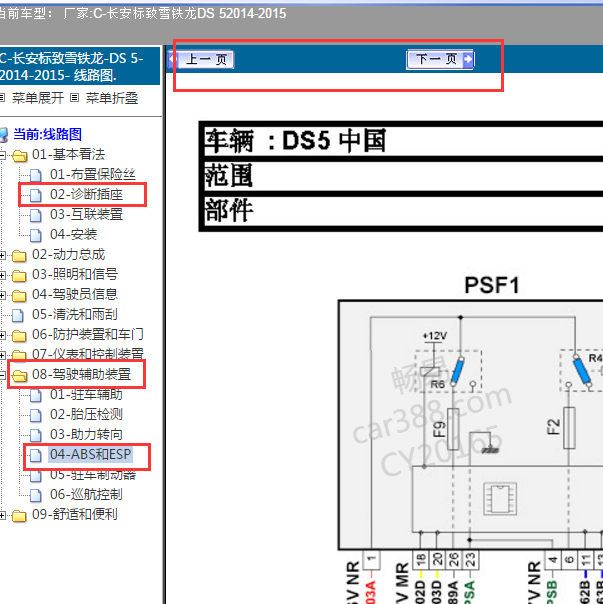The width and height of the screenshot is (603, 604).
Task: Open 05-清洗和雨刮 page
Action: 75,314
